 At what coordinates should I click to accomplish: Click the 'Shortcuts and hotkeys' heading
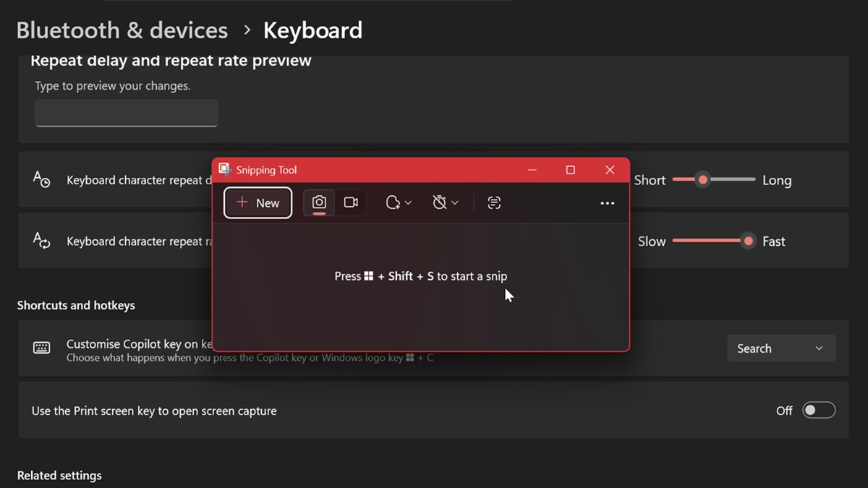(x=76, y=306)
